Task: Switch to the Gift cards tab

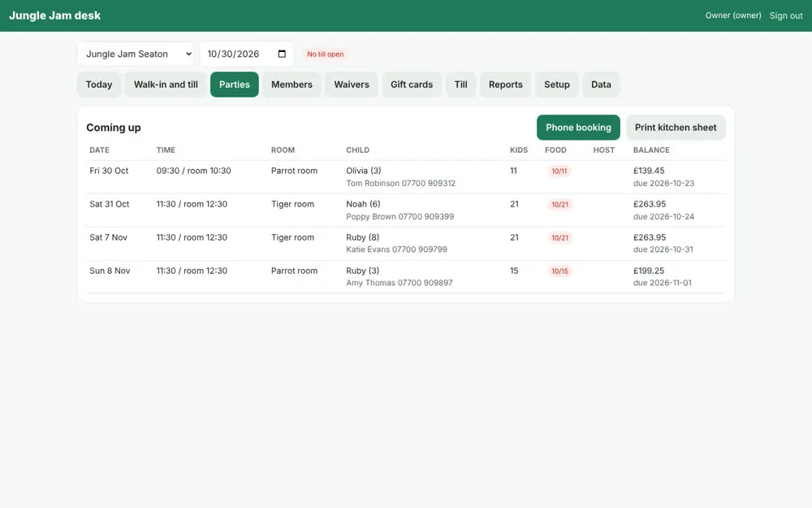Action: (412, 85)
